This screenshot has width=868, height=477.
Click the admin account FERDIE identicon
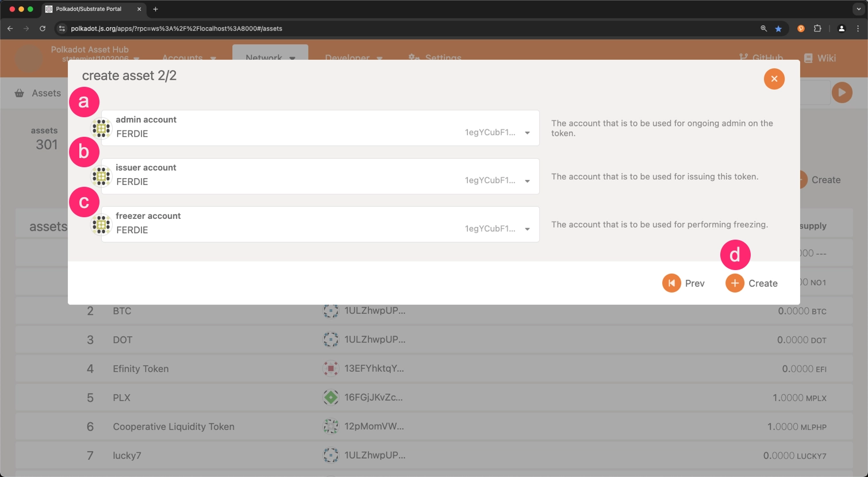pyautogui.click(x=101, y=128)
